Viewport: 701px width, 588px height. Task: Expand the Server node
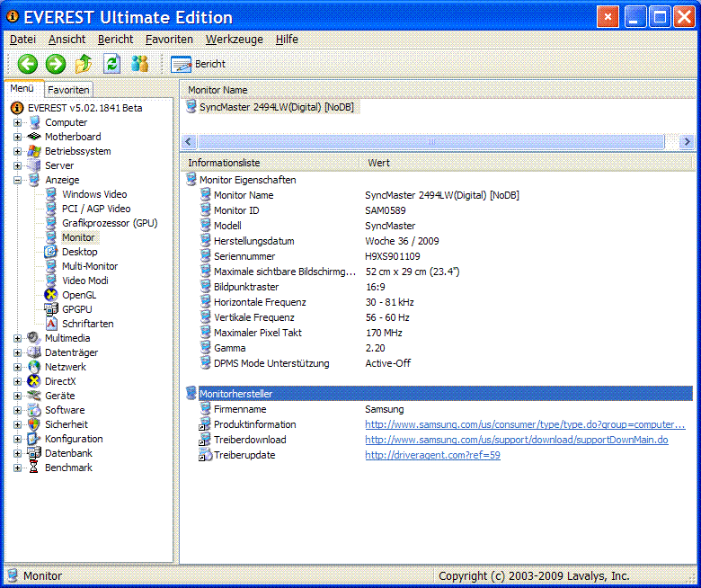click(x=17, y=165)
